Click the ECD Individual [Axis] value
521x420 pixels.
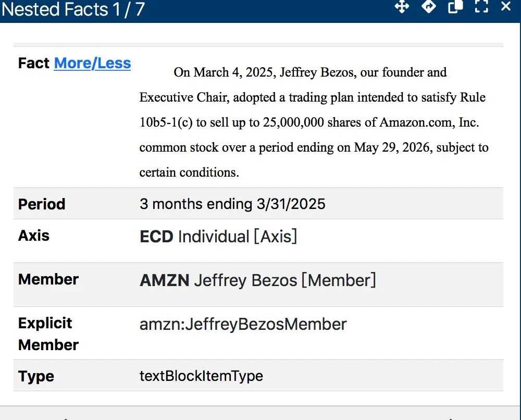(x=218, y=237)
